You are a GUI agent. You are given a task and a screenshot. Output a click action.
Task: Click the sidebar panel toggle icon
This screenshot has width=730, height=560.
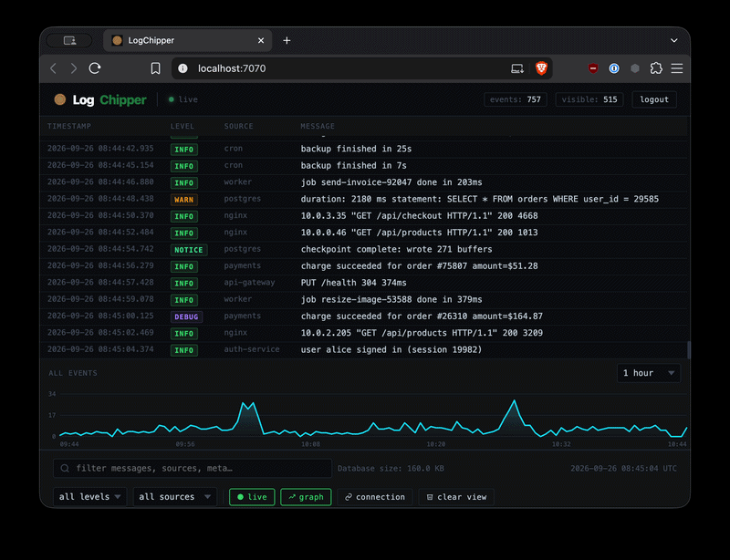point(70,40)
